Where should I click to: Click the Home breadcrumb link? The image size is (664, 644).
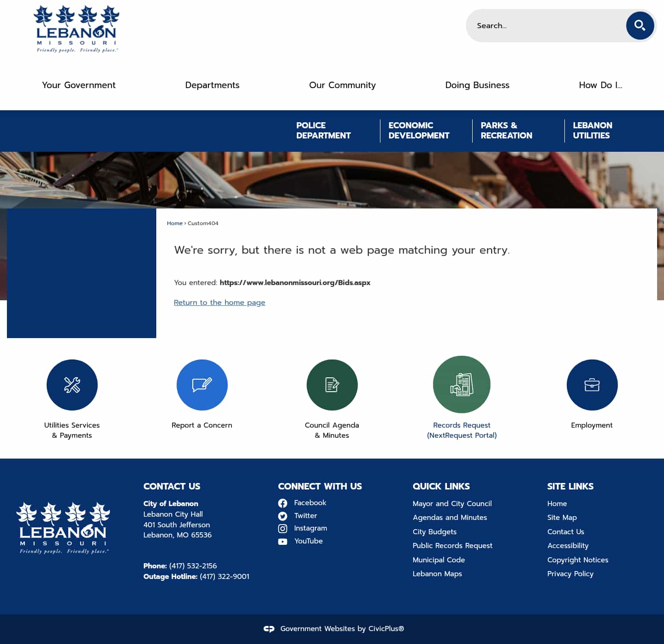(x=175, y=223)
